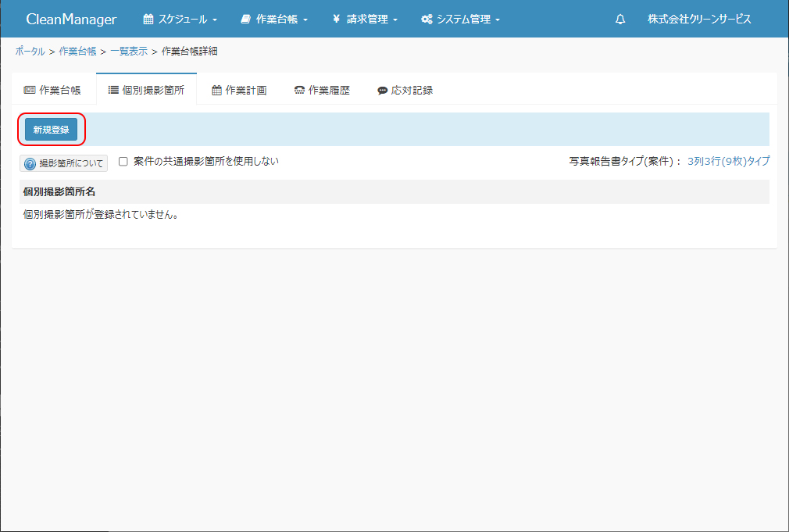Screen dimensions: 789x532
Task: Click the CleanManager logo
Action: tap(71, 20)
